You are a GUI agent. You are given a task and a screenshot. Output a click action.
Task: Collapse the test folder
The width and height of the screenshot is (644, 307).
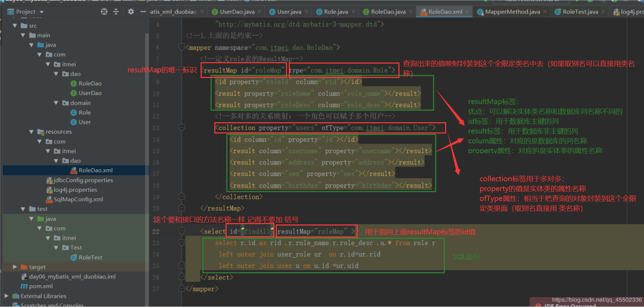tap(23, 209)
